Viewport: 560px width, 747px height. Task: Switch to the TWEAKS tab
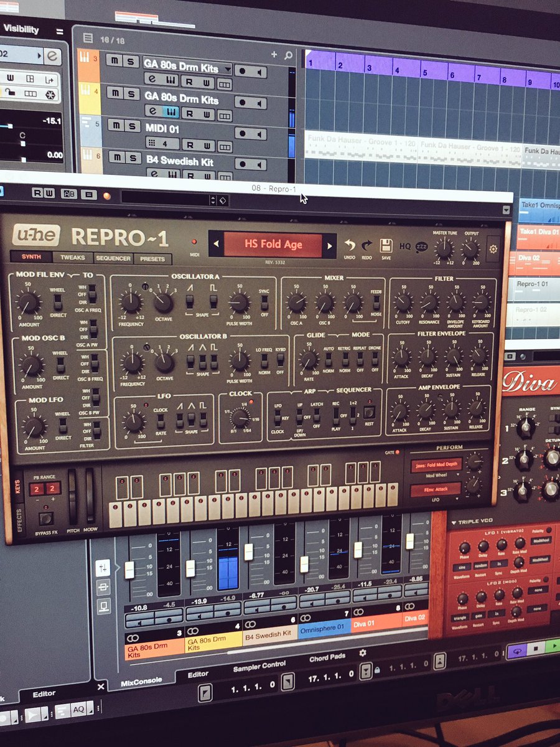coord(73,258)
